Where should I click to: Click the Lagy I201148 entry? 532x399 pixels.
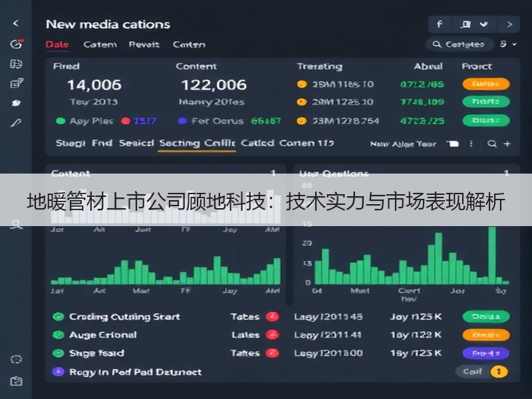(x=328, y=317)
